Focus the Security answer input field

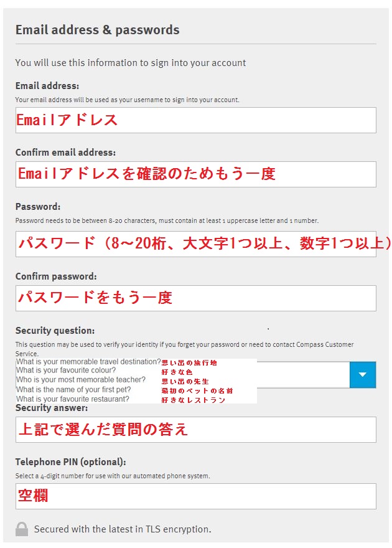195,430
